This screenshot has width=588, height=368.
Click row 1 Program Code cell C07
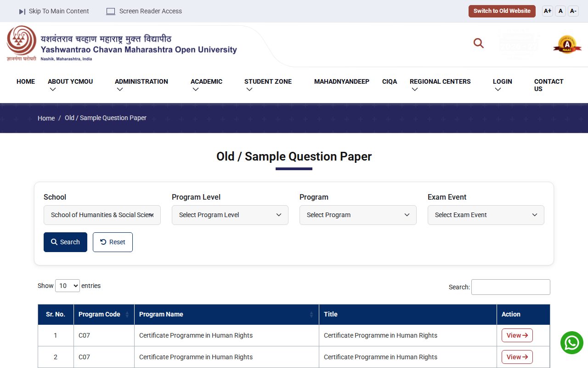pos(104,335)
